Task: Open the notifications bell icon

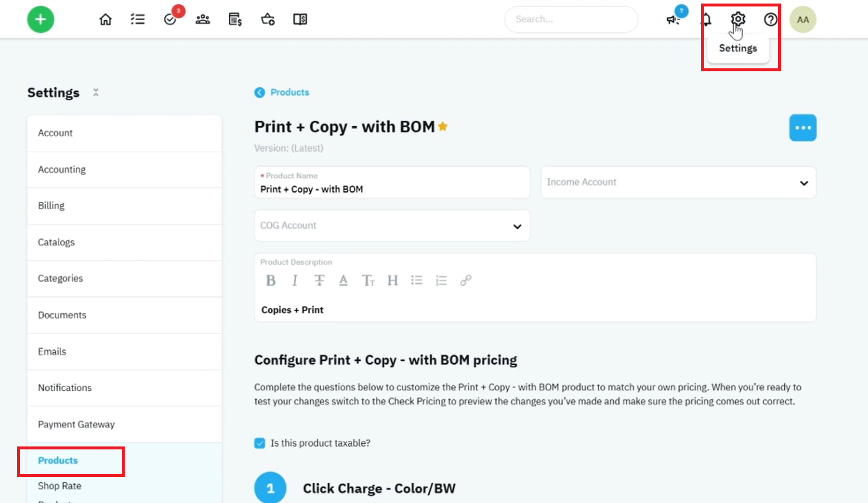Action: (x=706, y=19)
